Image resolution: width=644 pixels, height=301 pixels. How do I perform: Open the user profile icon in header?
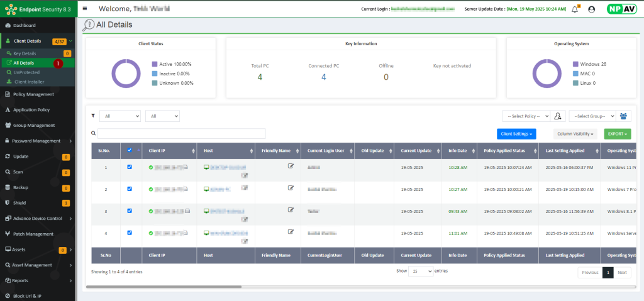[591, 9]
